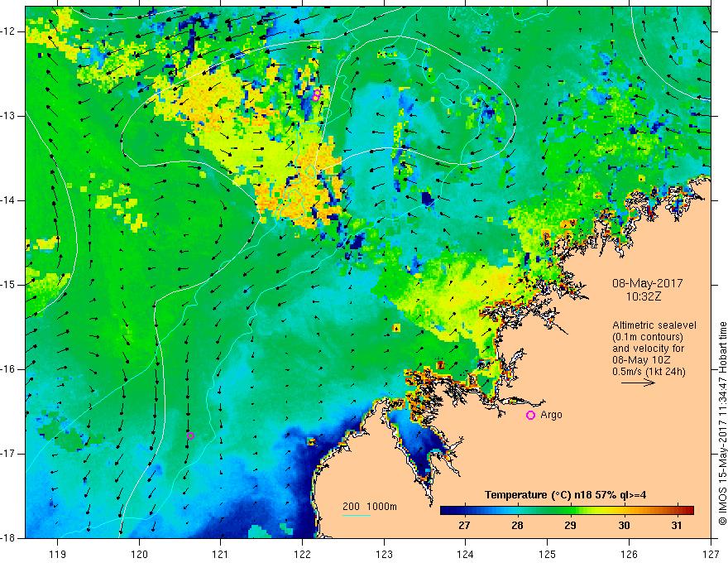Click the longitude axis label "123"
The image size is (728, 563).
(x=384, y=554)
